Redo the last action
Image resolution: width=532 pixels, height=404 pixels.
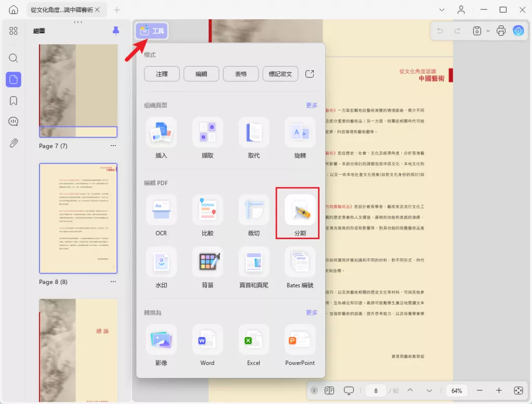click(x=457, y=31)
